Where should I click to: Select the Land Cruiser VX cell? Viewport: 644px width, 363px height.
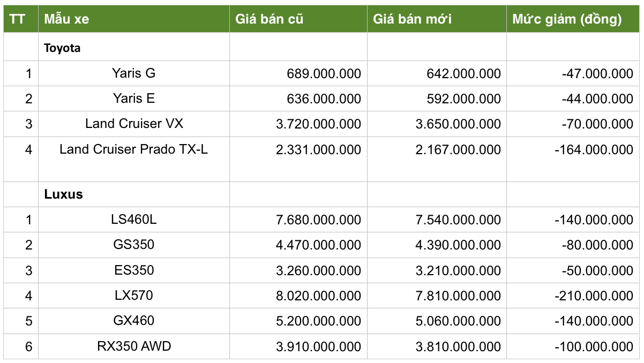tap(134, 124)
